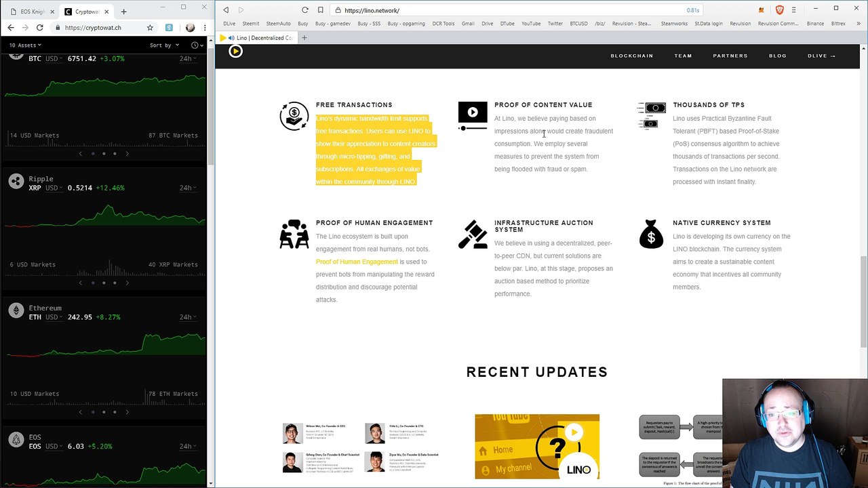Click the Ripple coin logo
This screenshot has width=868, height=488.
click(16, 181)
